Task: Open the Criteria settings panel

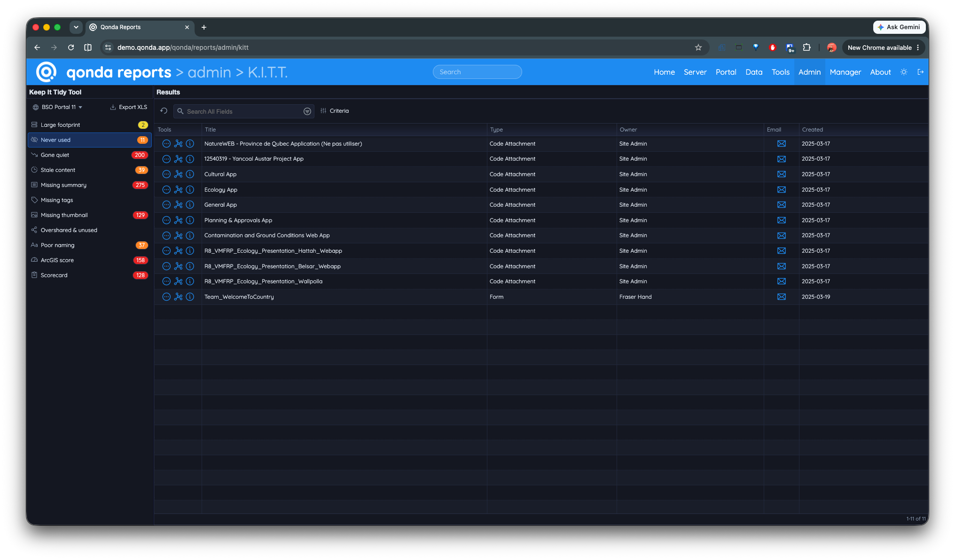Action: pos(335,111)
